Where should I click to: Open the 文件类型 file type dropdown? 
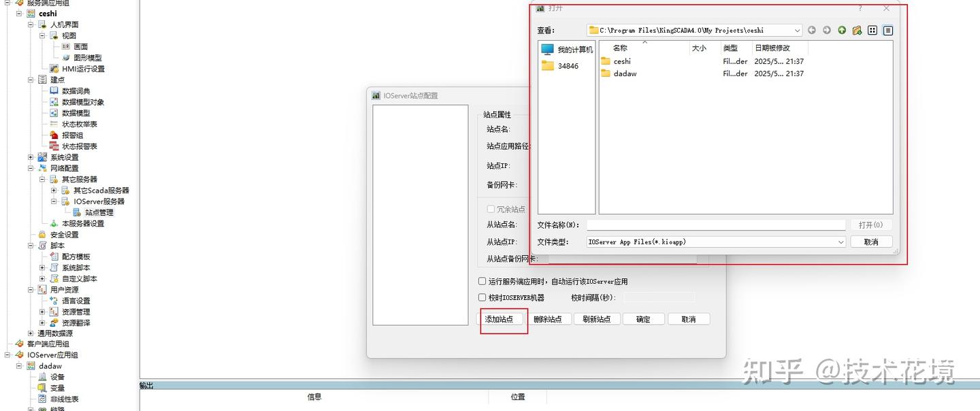point(841,242)
